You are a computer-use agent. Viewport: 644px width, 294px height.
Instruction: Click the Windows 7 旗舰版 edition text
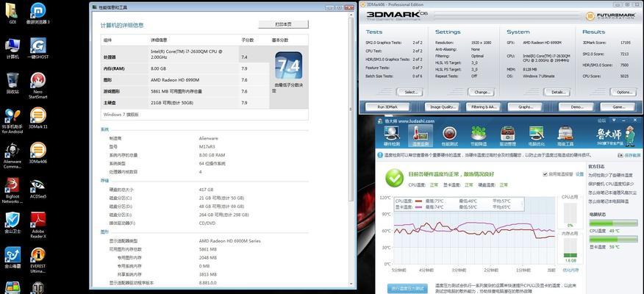(121, 115)
